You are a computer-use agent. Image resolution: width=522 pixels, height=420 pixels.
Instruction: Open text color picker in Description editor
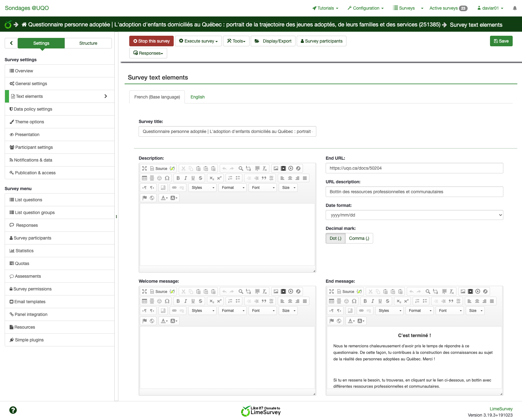[164, 198]
